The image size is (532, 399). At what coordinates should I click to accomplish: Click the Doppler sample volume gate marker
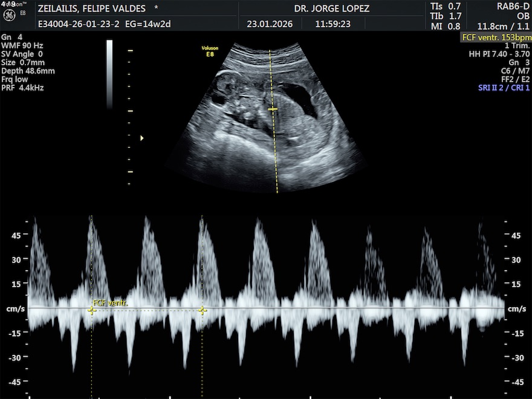coord(273,109)
